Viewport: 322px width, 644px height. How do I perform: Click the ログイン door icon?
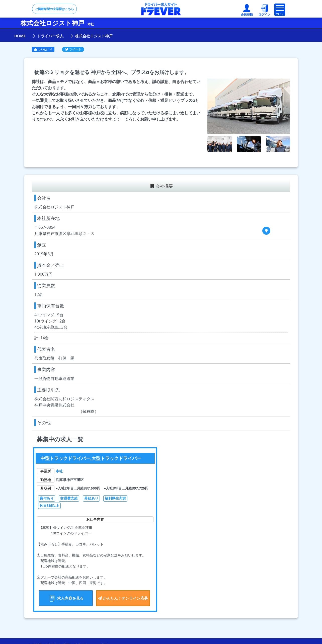point(264,10)
